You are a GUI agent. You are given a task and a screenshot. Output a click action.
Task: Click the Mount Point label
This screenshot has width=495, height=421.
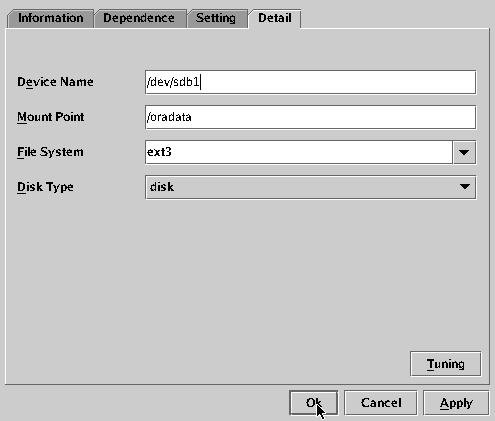51,117
